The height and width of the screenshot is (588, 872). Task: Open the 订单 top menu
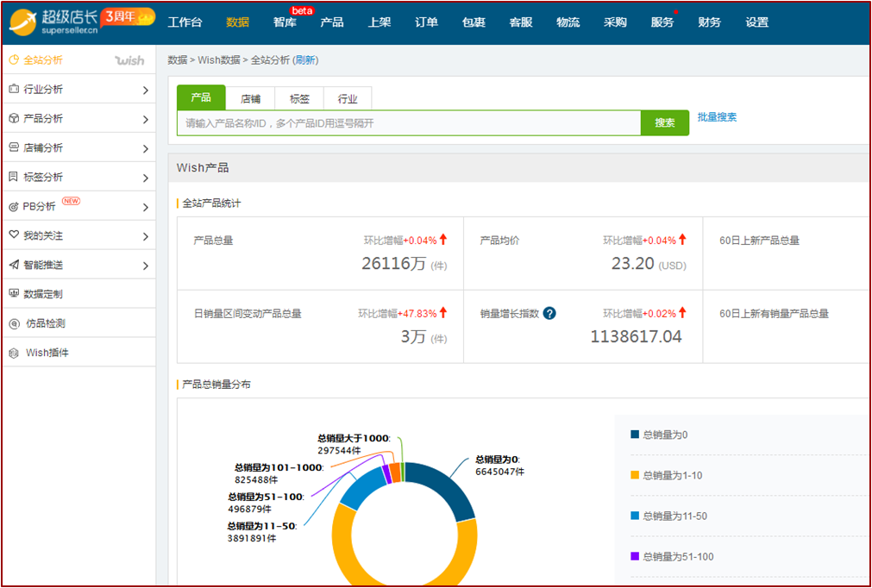tap(426, 22)
